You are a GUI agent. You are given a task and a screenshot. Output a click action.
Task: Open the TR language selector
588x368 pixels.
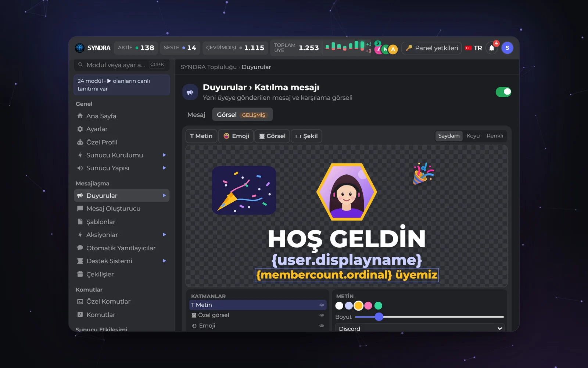tap(474, 48)
